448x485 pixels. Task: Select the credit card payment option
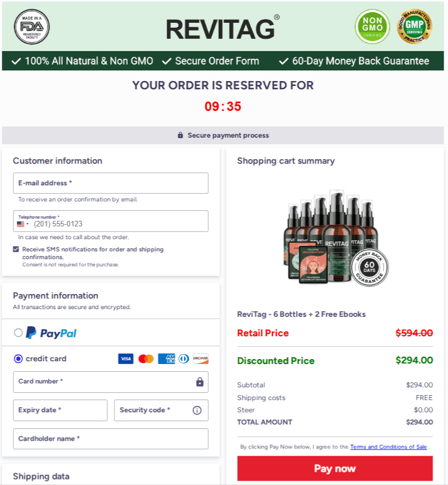click(18, 359)
